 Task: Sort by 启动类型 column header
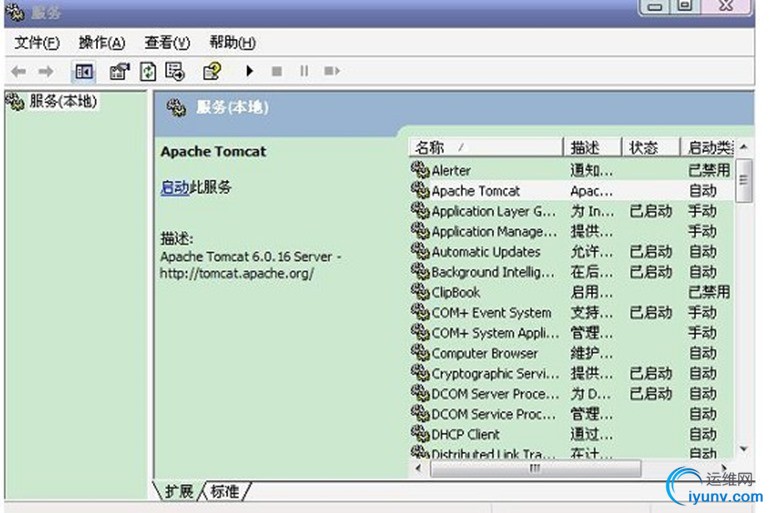[707, 147]
